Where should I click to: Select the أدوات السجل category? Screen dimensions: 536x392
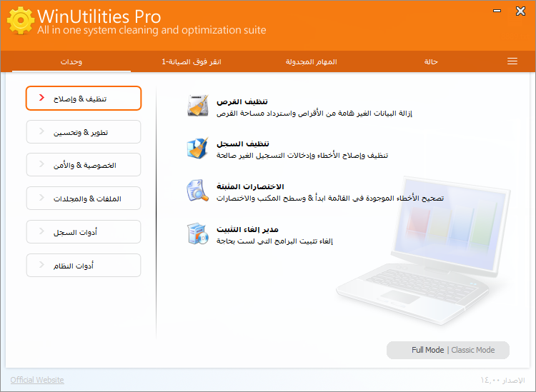point(84,231)
